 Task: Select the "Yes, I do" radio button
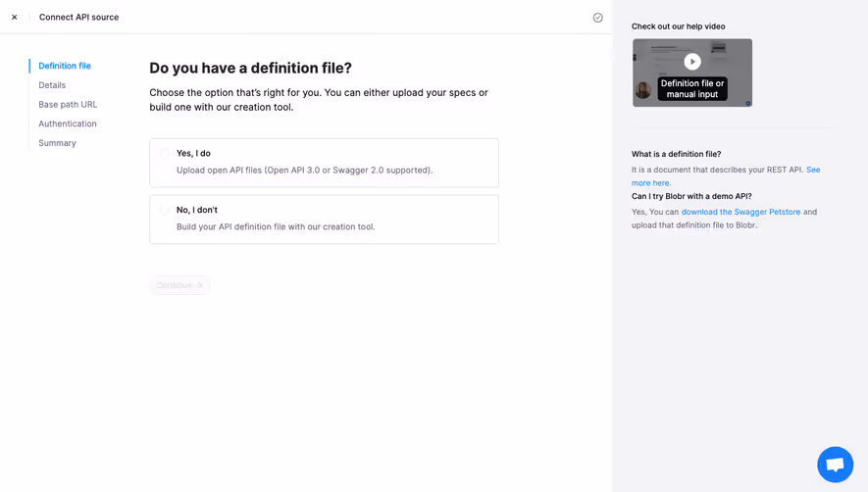(x=165, y=154)
